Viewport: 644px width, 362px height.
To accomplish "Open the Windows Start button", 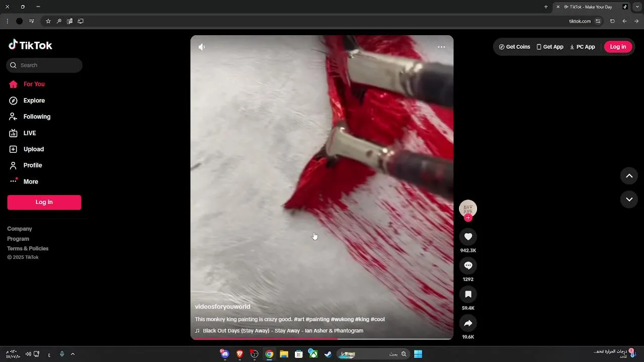I will coord(418,354).
